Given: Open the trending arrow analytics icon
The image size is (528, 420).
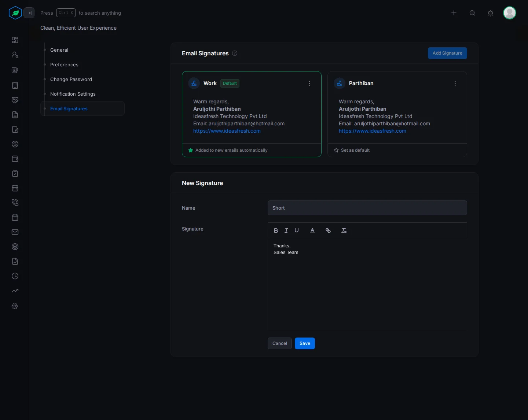Looking at the screenshot, I should 15,291.
